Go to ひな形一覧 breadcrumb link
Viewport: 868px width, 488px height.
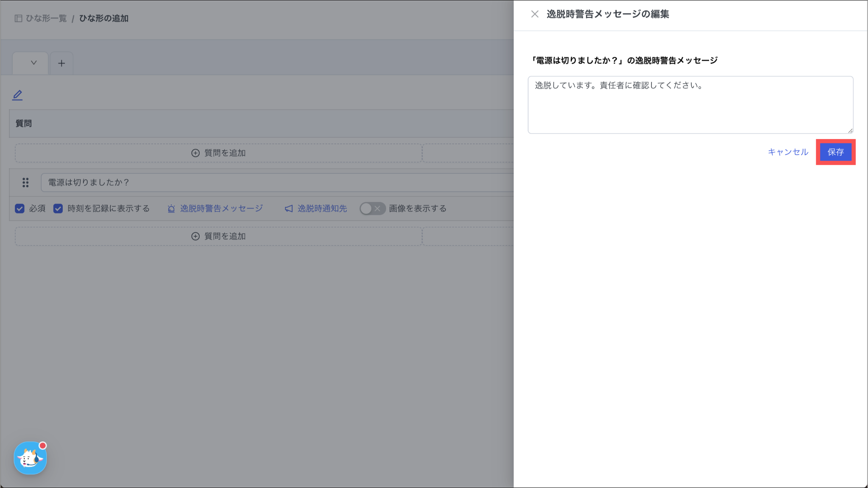point(46,18)
